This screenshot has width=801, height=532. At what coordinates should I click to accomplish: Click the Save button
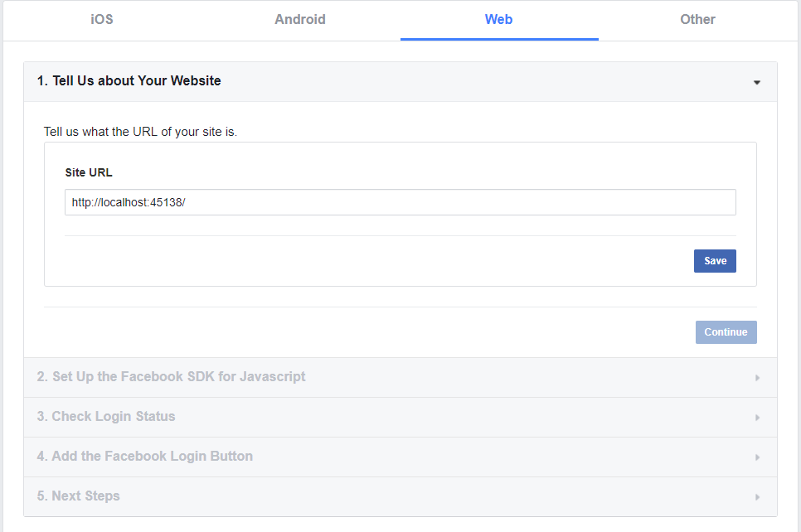click(715, 261)
